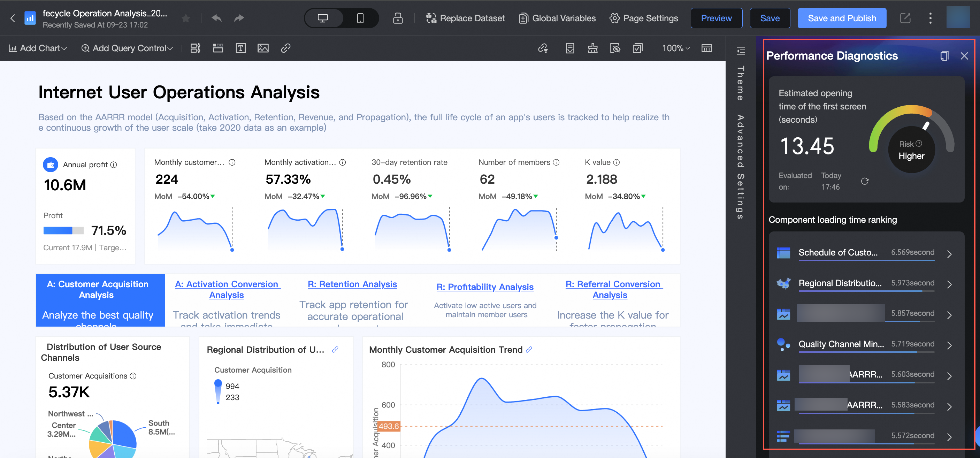This screenshot has height=458, width=980.
Task: Click the lock icon in header
Action: [x=398, y=18]
